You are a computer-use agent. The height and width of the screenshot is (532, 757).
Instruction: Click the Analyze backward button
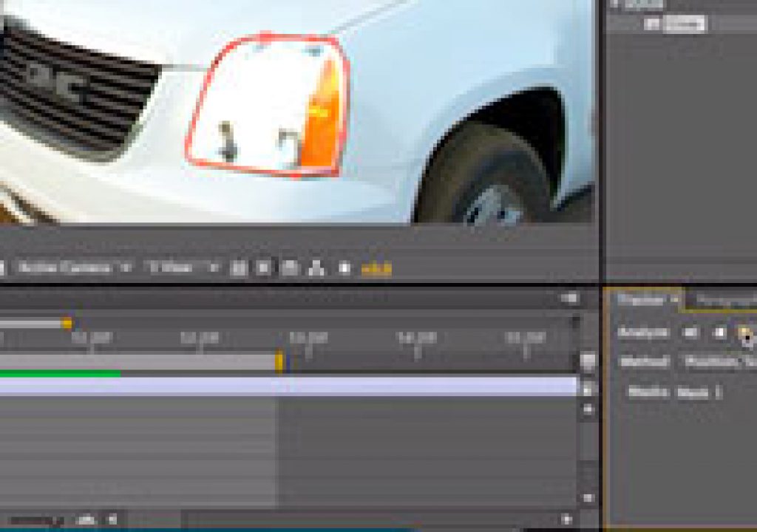[690, 332]
